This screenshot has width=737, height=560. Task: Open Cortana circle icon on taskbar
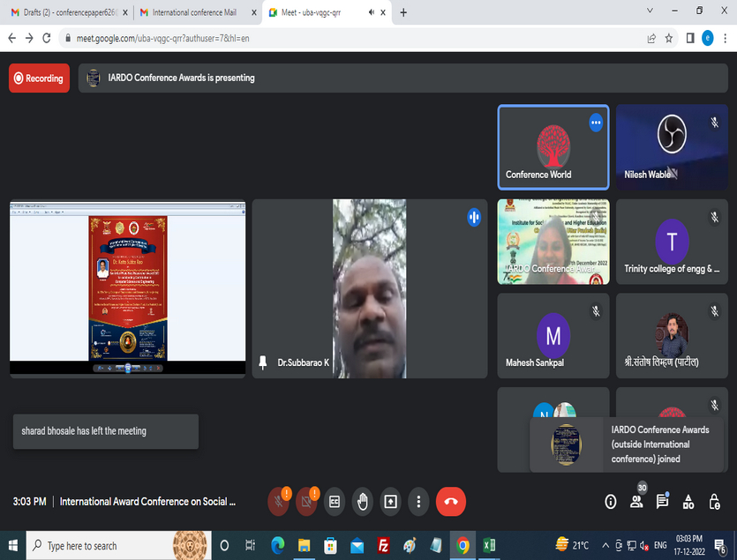(x=224, y=545)
